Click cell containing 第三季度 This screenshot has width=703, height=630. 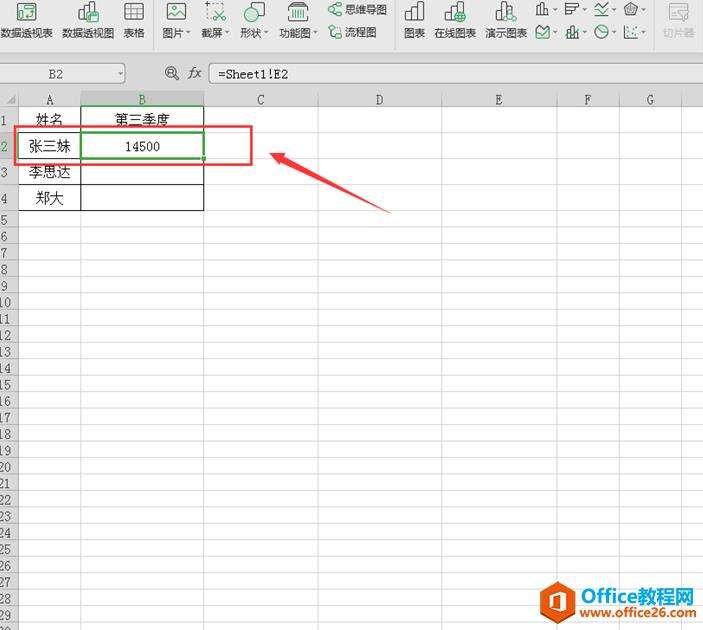click(x=142, y=119)
